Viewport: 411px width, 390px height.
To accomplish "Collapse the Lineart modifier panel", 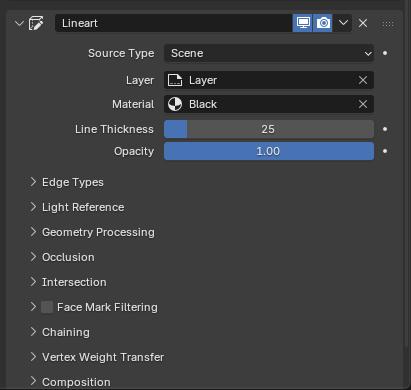I will (20, 23).
